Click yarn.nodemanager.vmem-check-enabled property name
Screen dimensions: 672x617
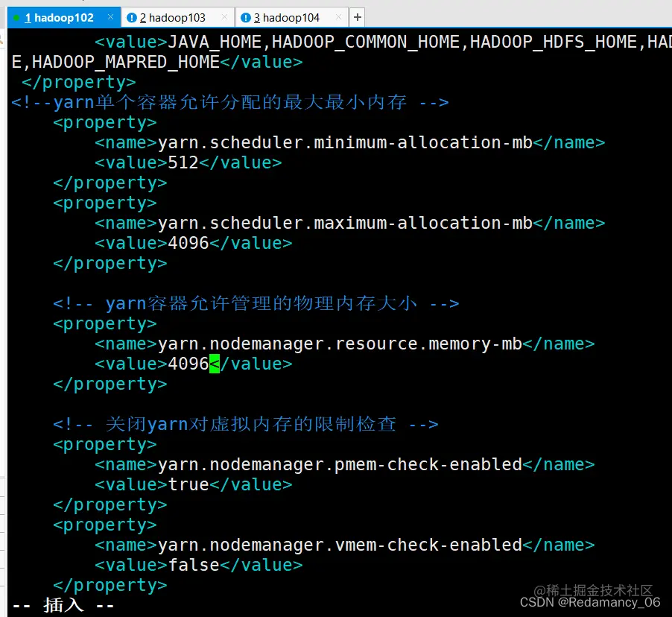340,545
